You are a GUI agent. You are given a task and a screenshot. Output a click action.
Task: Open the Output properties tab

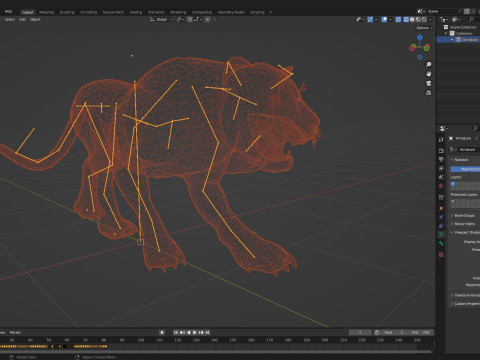pyautogui.click(x=441, y=159)
